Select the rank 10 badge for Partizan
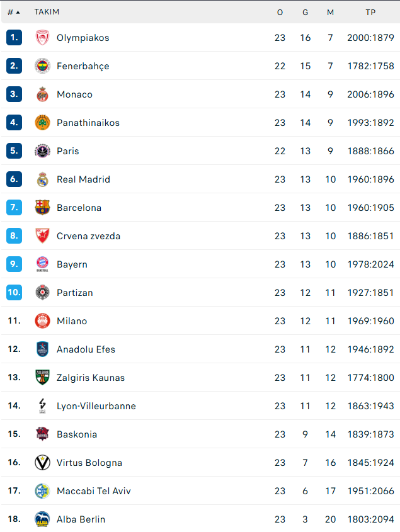 pos(14,293)
